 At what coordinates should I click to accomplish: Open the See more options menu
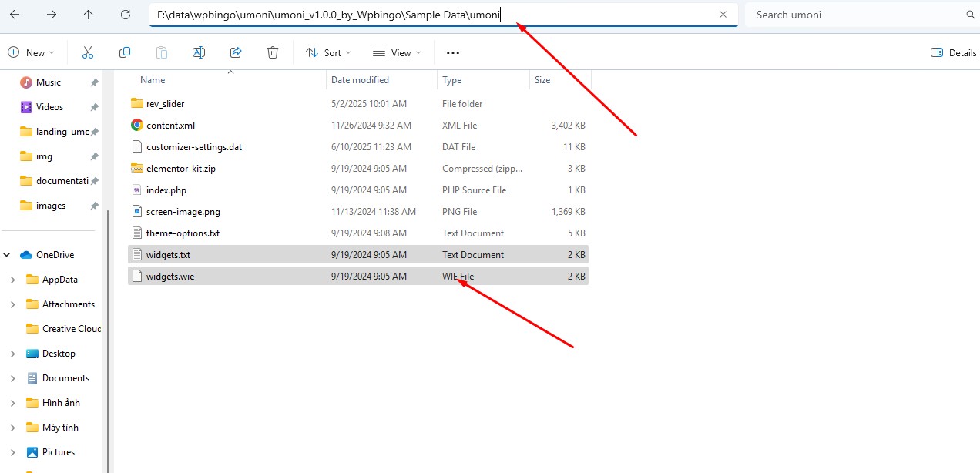452,52
